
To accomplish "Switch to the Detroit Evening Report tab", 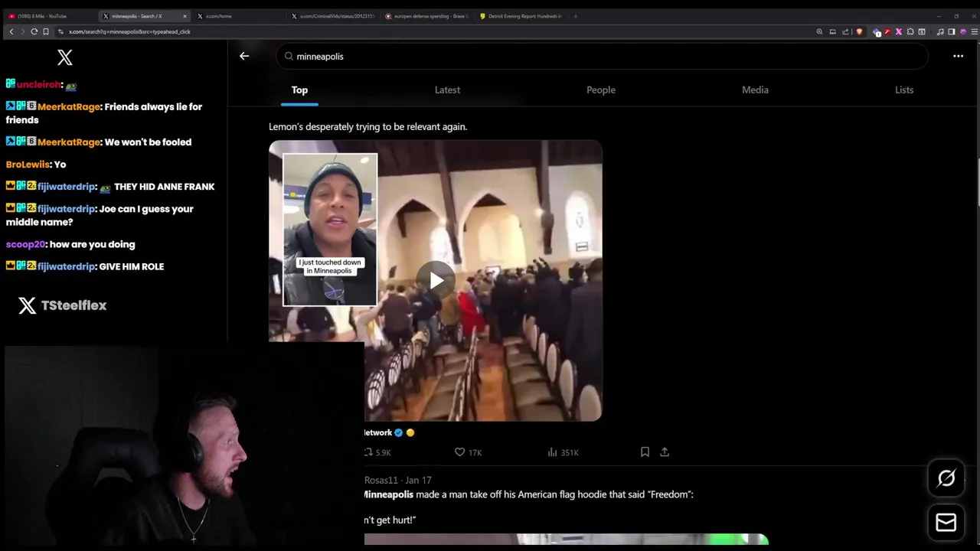I will click(x=521, y=16).
